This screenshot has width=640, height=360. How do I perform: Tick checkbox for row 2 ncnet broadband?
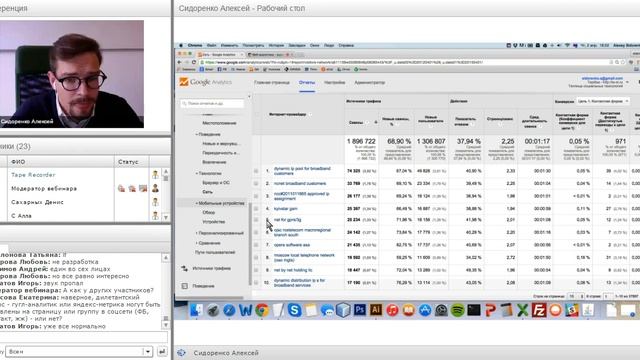pyautogui.click(x=256, y=184)
